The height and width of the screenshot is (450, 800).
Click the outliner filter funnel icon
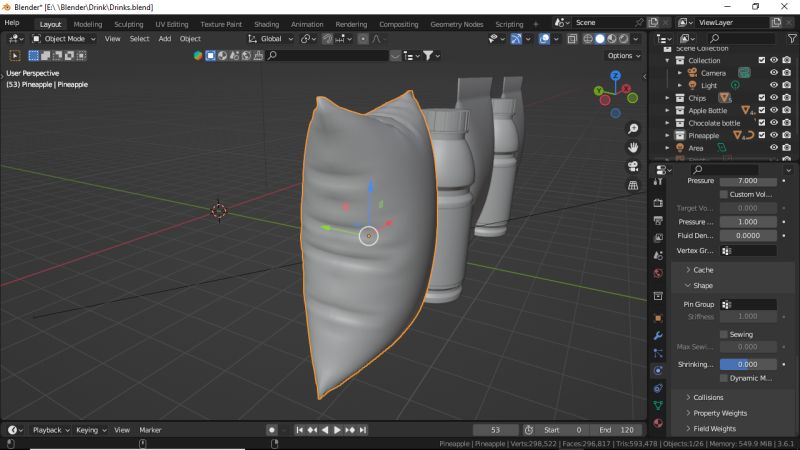tap(792, 38)
